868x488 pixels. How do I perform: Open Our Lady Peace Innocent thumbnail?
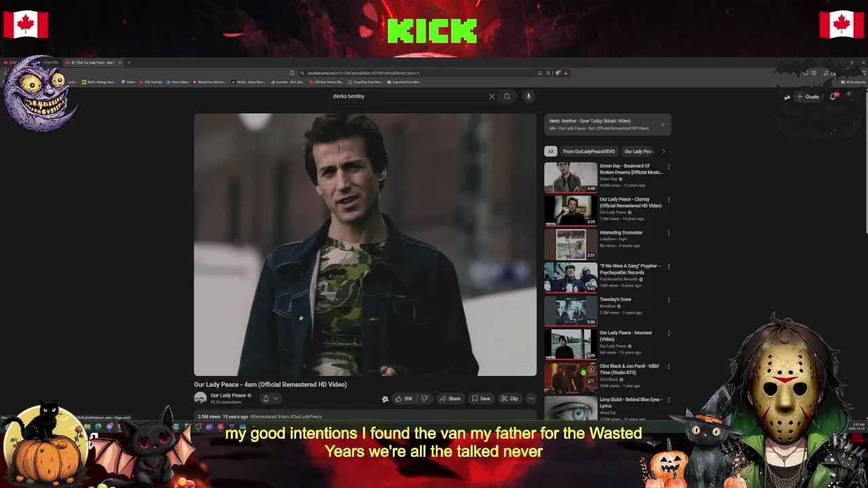tap(570, 344)
